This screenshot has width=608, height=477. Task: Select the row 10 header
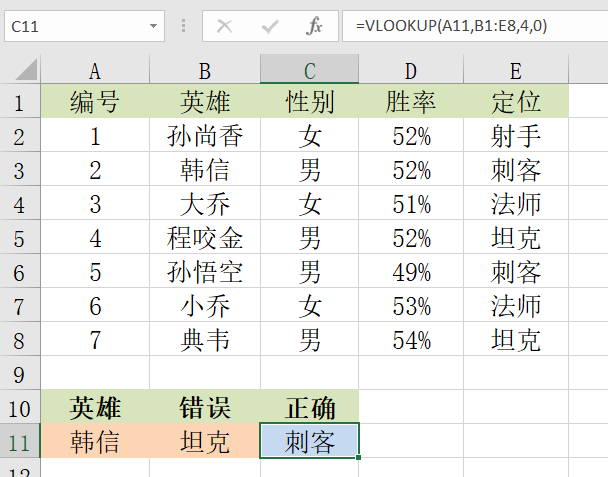(x=20, y=407)
